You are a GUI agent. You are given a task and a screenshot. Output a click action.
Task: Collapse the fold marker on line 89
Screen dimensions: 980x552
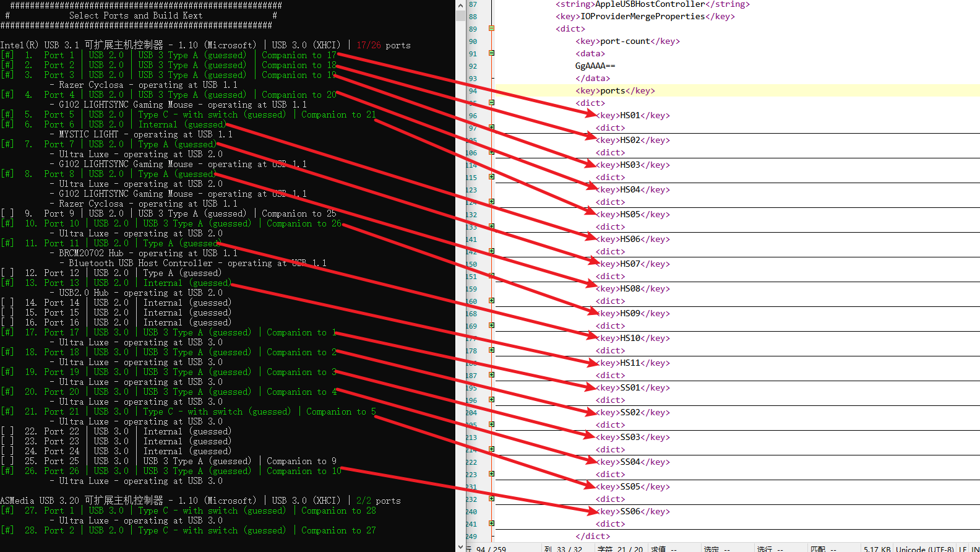(x=491, y=28)
